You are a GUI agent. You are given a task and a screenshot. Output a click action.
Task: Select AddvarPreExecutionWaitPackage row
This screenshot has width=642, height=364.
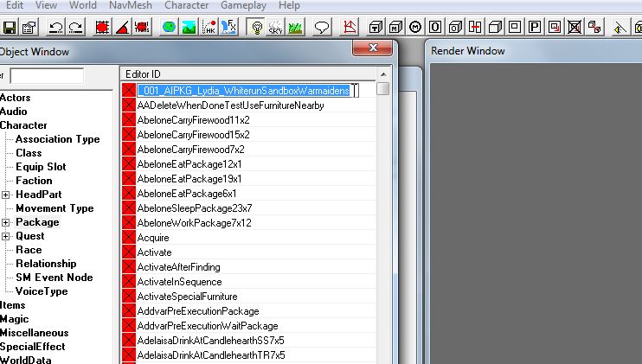[248, 326]
